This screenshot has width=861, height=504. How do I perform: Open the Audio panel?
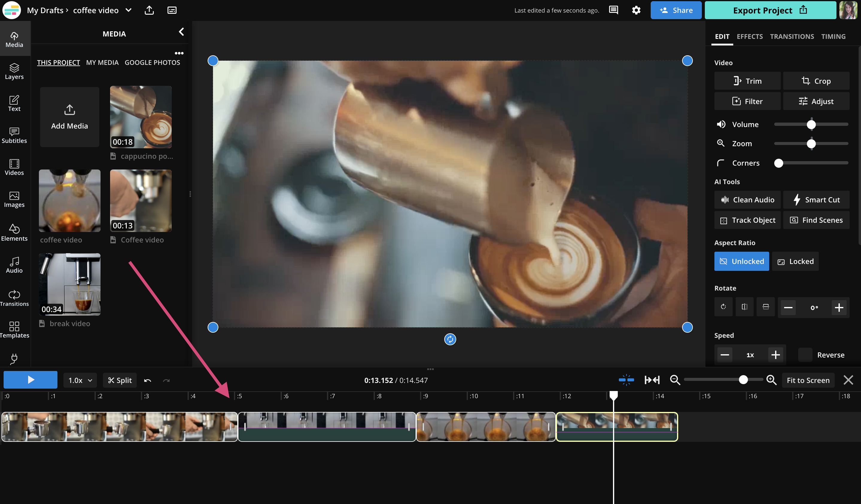tap(14, 265)
